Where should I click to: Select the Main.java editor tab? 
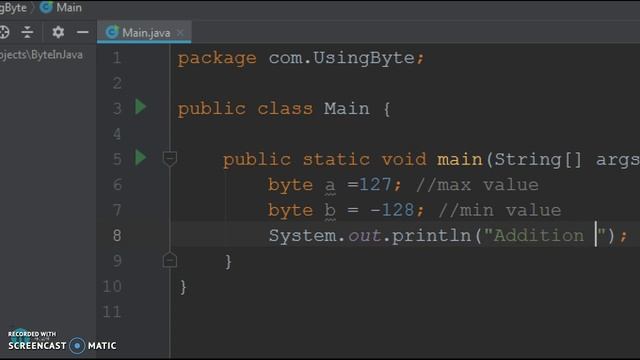[x=144, y=32]
